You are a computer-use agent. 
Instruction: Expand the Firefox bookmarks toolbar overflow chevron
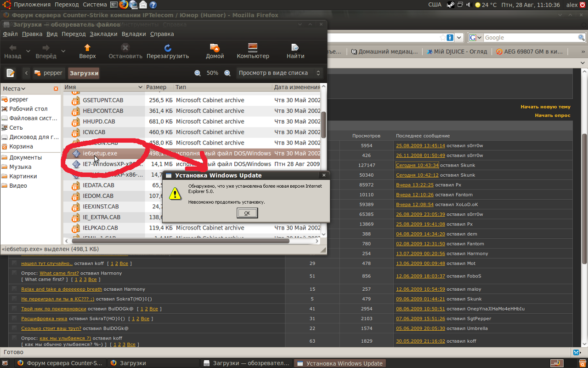click(582, 52)
